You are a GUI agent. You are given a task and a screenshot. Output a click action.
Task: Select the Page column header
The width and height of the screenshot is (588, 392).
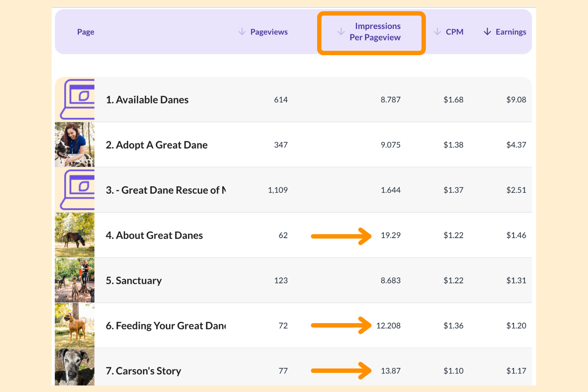pos(85,32)
